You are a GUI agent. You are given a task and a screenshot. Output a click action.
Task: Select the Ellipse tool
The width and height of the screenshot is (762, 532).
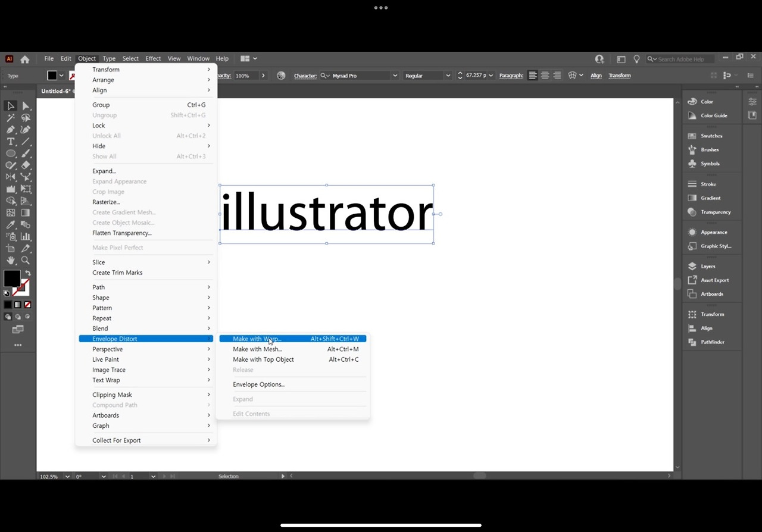[x=11, y=154]
